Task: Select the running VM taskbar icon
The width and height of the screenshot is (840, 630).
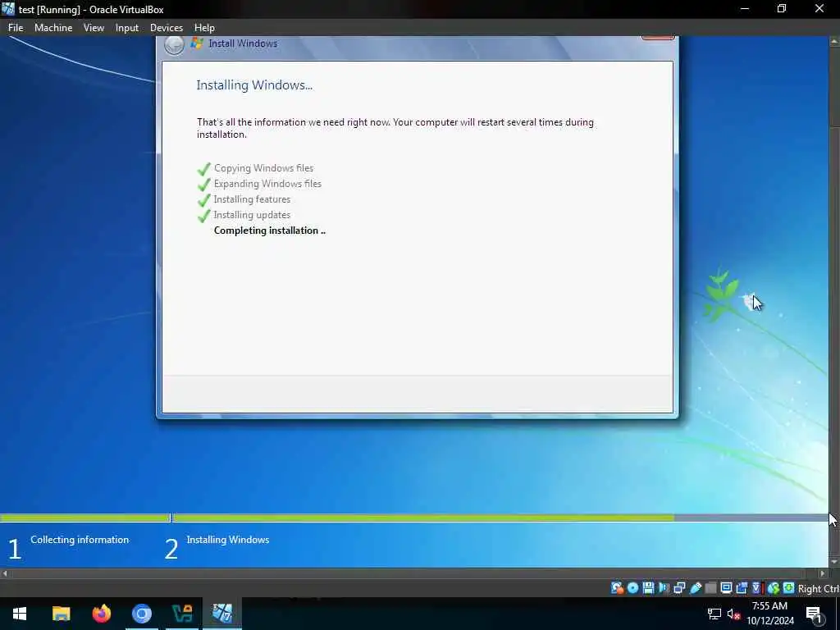Action: point(222,614)
